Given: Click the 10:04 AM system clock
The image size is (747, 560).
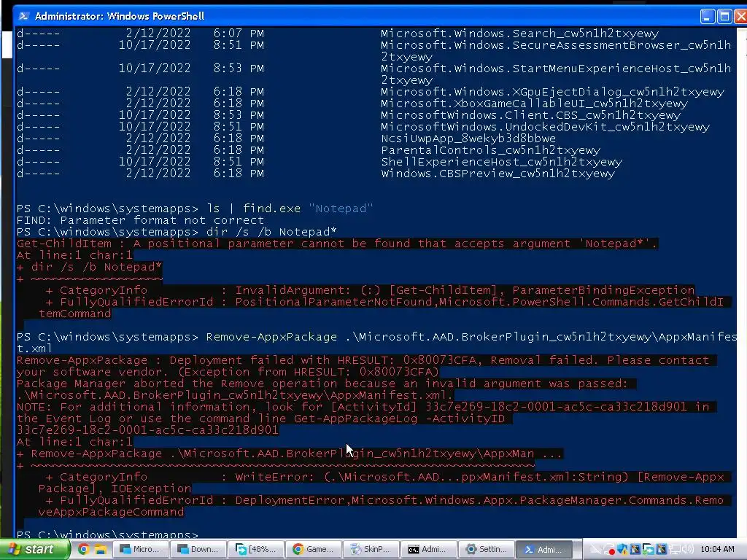Looking at the screenshot, I should [718, 550].
